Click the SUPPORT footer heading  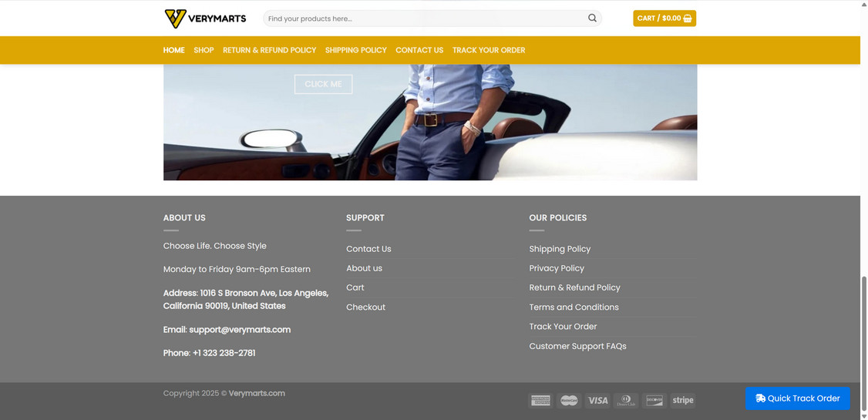click(x=365, y=218)
